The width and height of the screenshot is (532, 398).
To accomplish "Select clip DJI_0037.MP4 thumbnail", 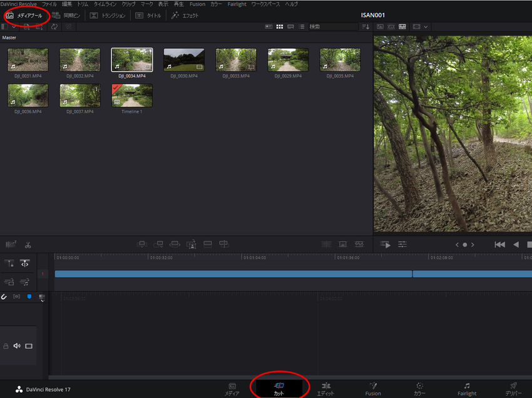I will [x=79, y=96].
